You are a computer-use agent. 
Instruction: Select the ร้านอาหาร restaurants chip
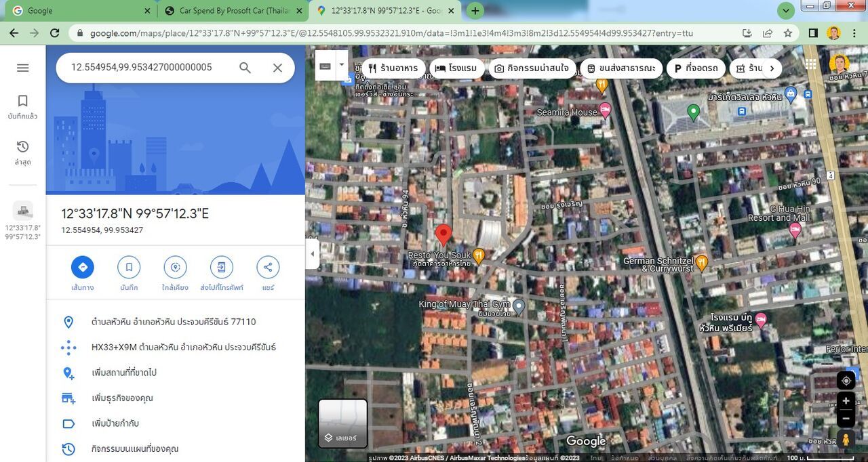tap(393, 68)
